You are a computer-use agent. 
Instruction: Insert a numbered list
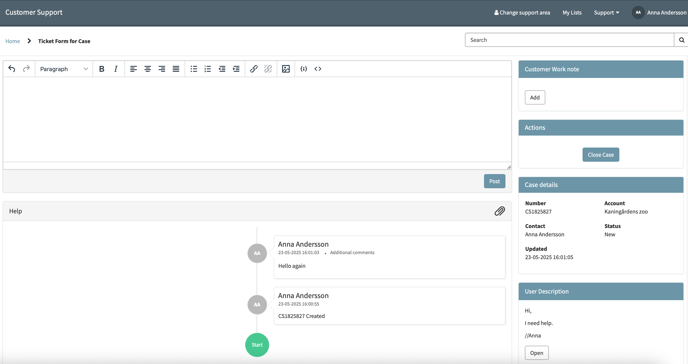tap(208, 69)
